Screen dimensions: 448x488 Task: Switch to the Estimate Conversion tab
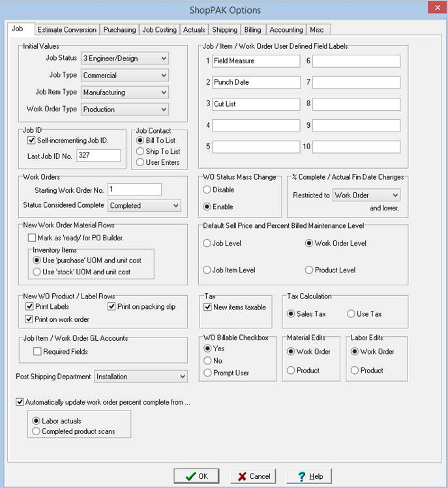point(67,29)
